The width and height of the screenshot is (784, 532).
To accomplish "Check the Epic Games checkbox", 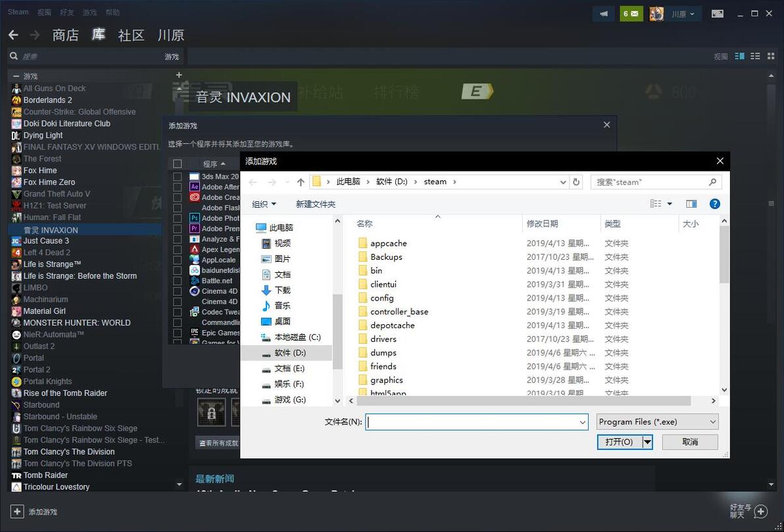I will tap(177, 333).
